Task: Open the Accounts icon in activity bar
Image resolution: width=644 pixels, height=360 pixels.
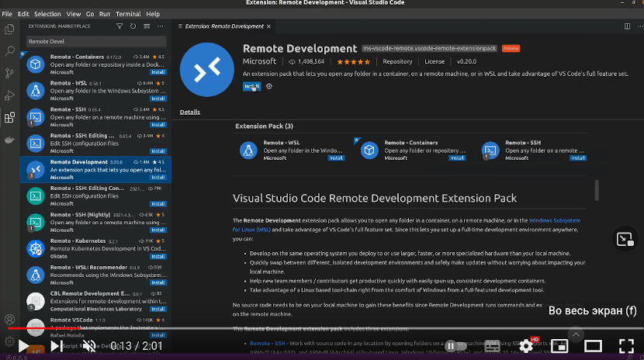Action: (x=9, y=320)
